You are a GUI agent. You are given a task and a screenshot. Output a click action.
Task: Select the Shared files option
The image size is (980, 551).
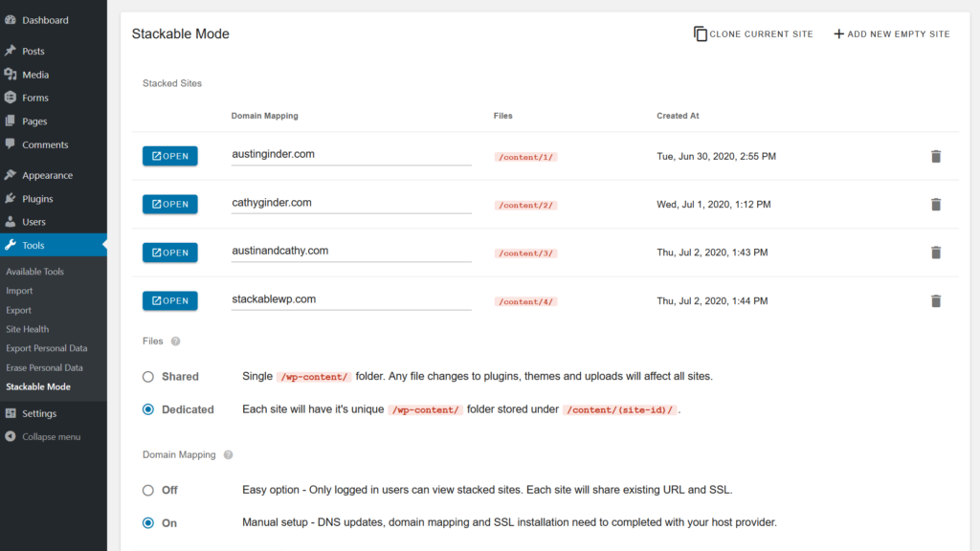tap(148, 377)
